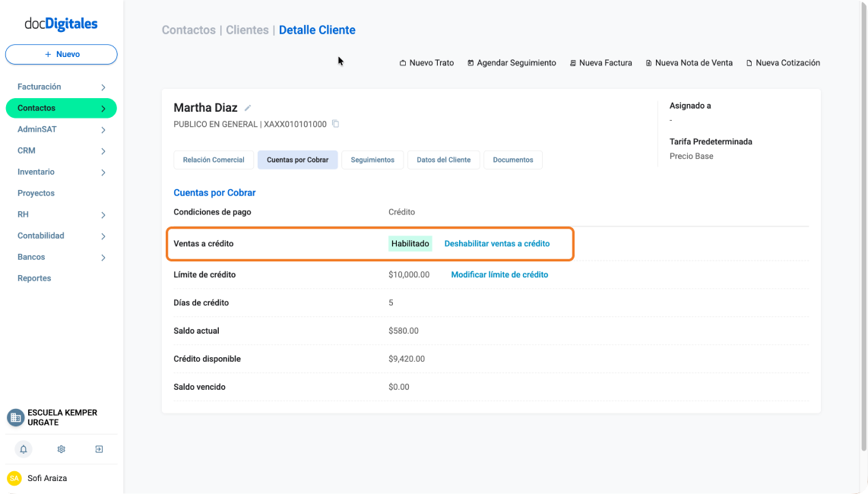Switch to the Seguimientos tab

372,160
